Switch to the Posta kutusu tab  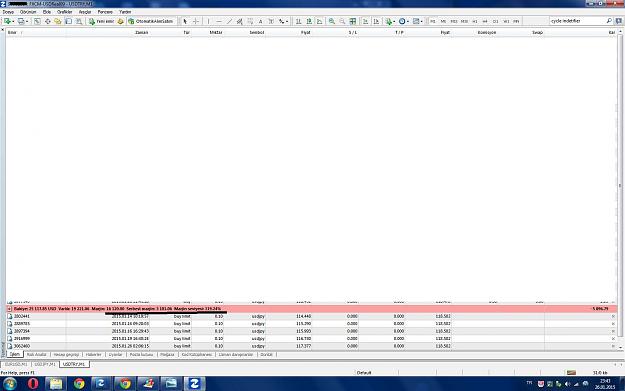coord(142,354)
